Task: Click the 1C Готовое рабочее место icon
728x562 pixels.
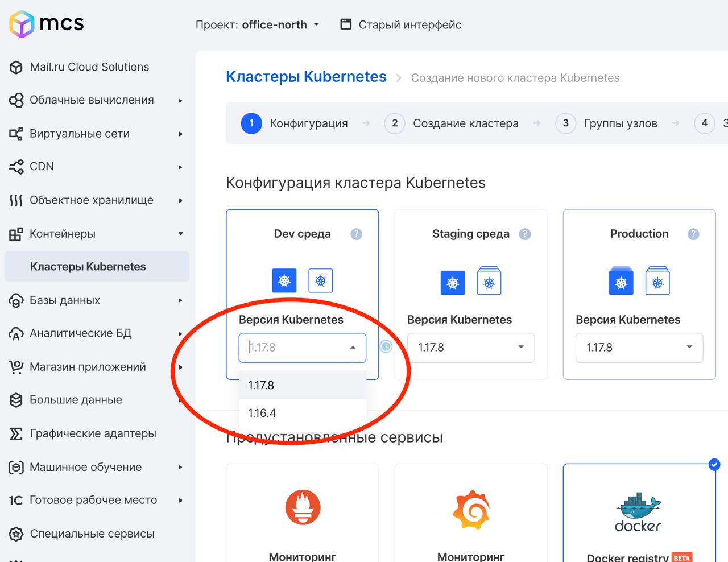Action: coord(16,501)
